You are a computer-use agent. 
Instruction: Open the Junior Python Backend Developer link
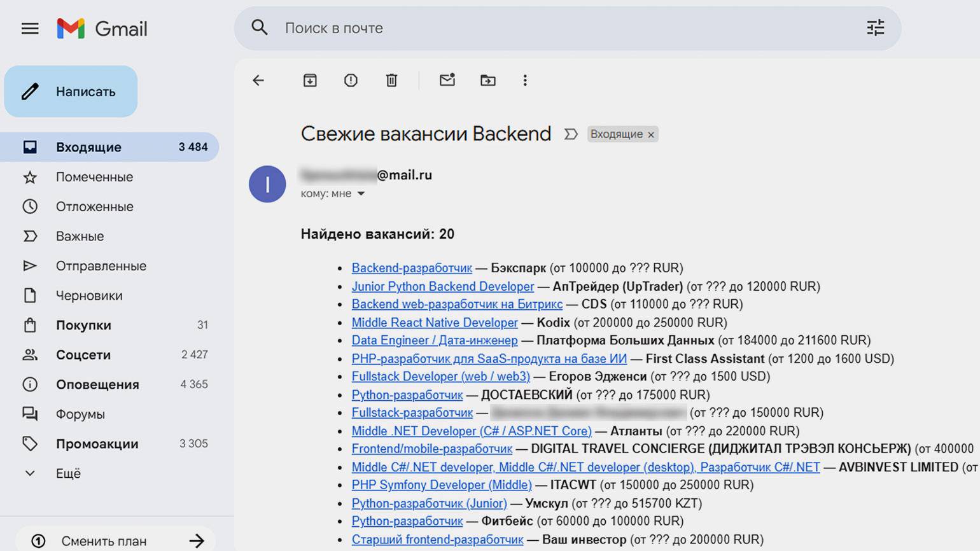[x=442, y=286]
